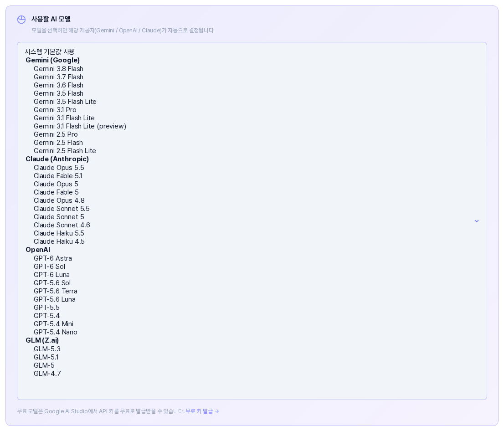
Task: Open the 무료 키 발급 link
Action: (x=202, y=411)
